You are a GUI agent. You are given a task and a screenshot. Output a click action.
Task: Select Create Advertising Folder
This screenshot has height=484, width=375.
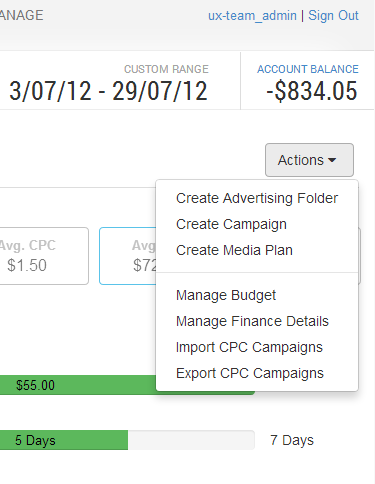tap(257, 198)
